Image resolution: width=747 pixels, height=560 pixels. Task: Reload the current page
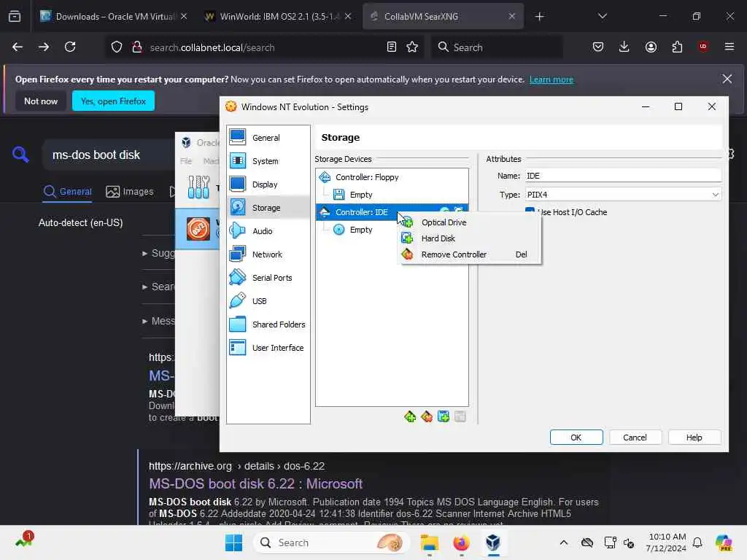70,47
